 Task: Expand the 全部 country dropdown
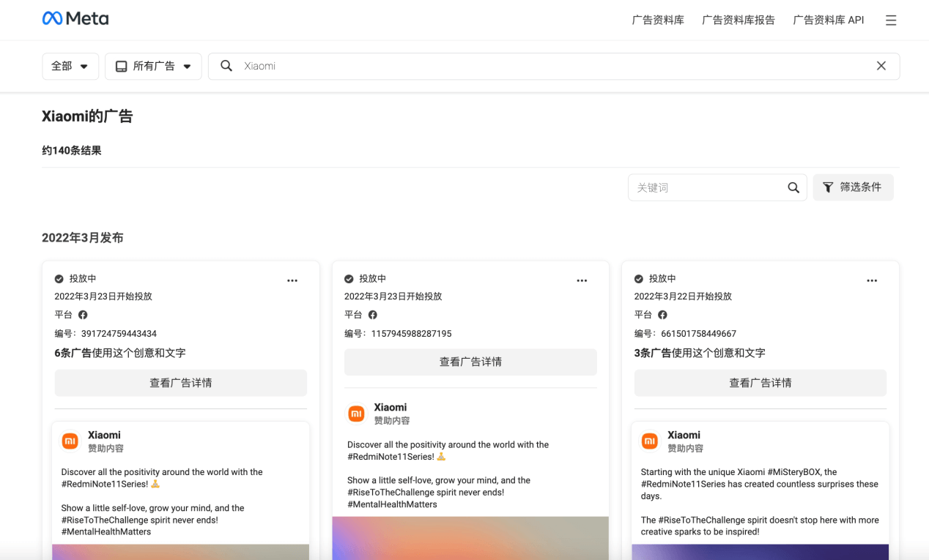pyautogui.click(x=70, y=66)
